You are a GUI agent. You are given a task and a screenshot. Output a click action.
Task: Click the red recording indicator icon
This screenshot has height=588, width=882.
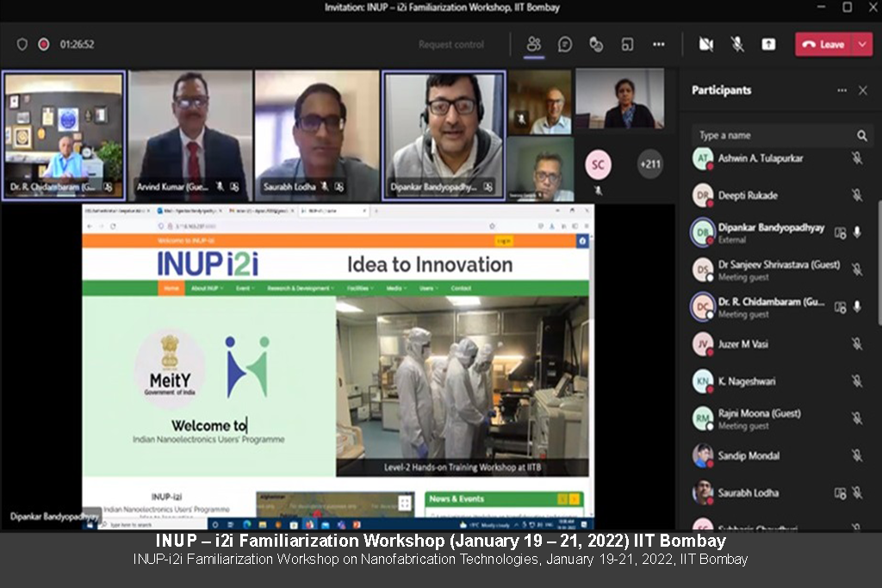43,44
